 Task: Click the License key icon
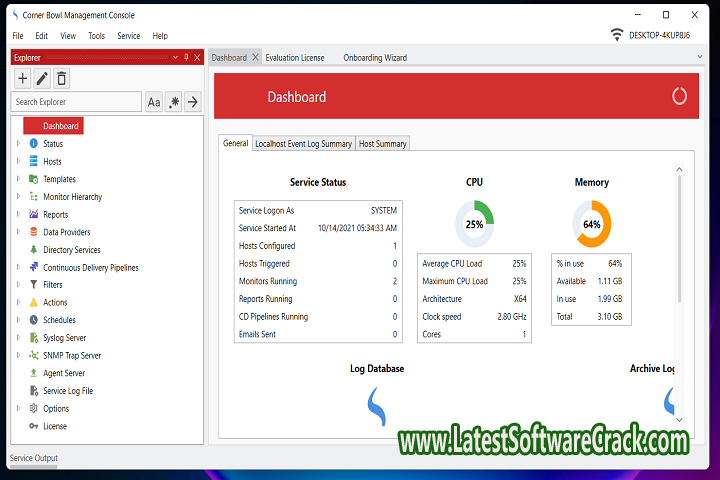(34, 426)
